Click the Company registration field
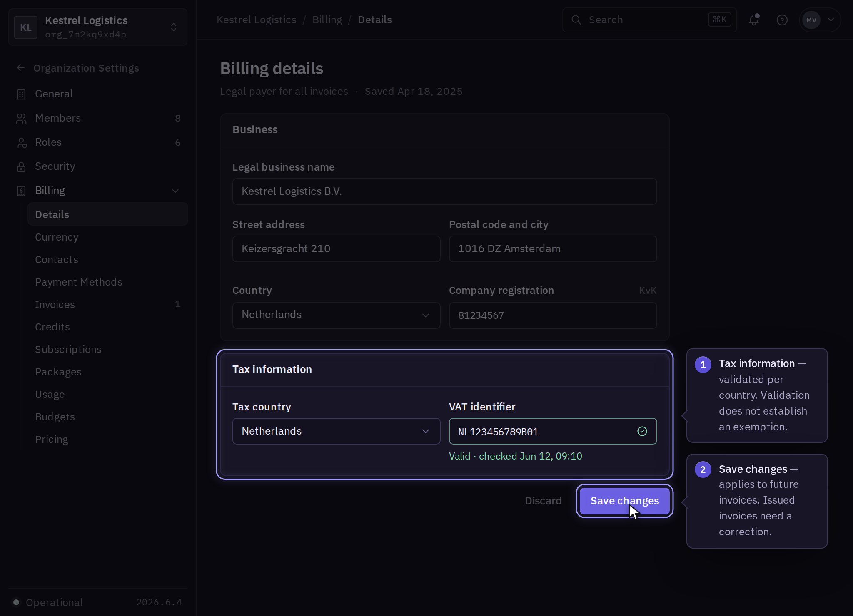The width and height of the screenshot is (853, 616). click(x=553, y=315)
